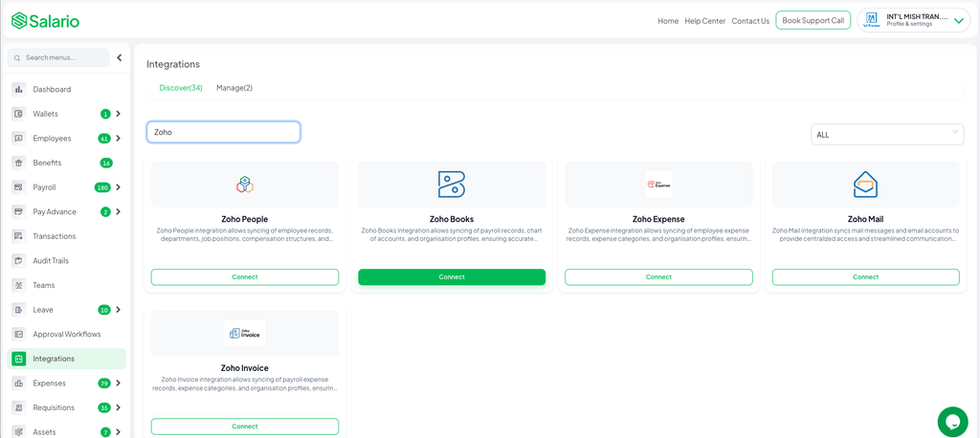The width and height of the screenshot is (980, 438).
Task: Focus the Search menus field
Action: 58,57
